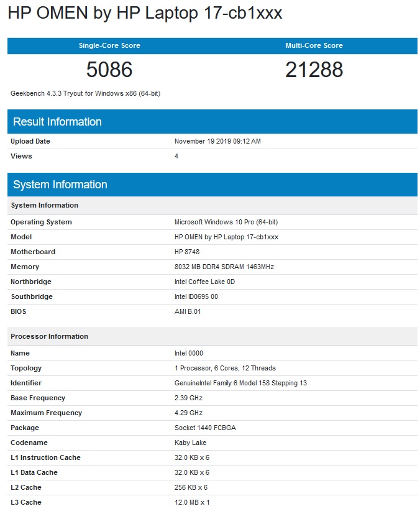Select Intel ID0695 00 value
The image size is (420, 514).
(x=196, y=296)
